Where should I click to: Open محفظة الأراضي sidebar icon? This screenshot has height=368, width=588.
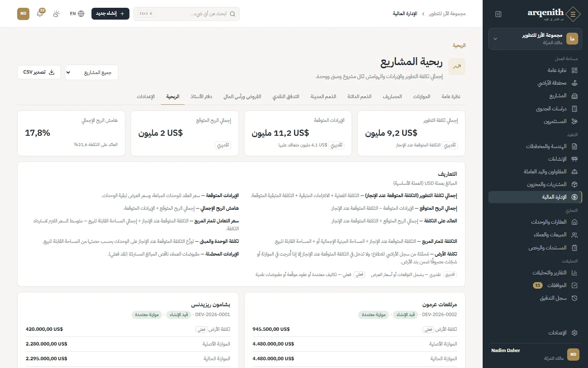click(x=575, y=83)
